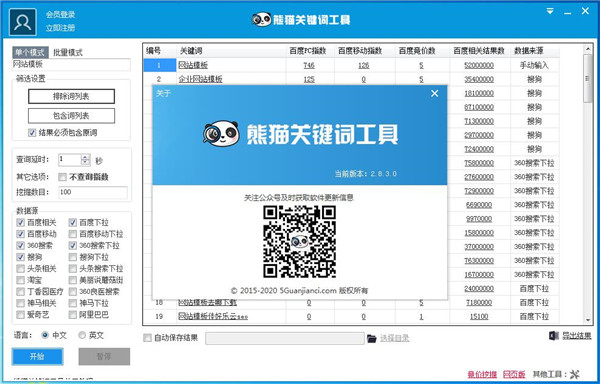The width and height of the screenshot is (600, 384).
Task: Click the folder icon beside 选择目录
Action: tap(371, 338)
